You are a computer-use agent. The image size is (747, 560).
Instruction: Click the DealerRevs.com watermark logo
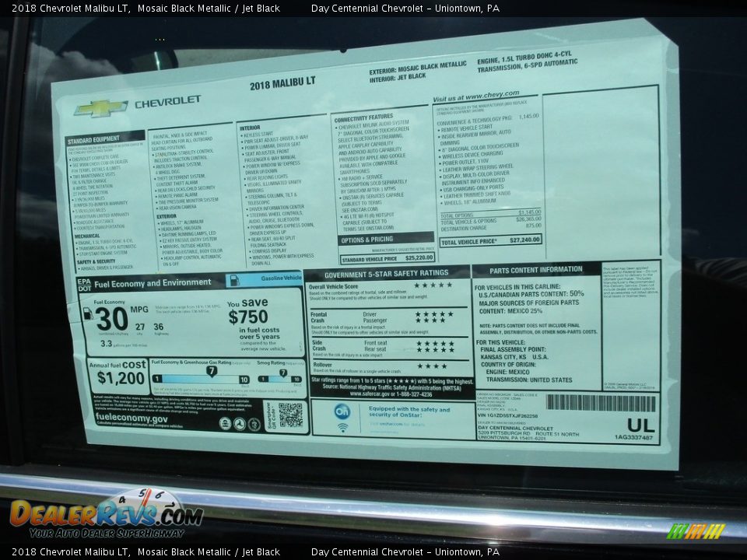pos(105,514)
